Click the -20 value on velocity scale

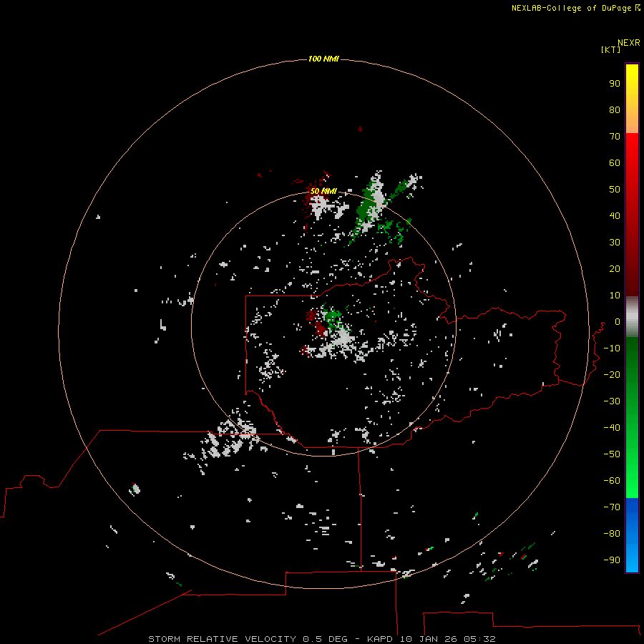click(612, 375)
